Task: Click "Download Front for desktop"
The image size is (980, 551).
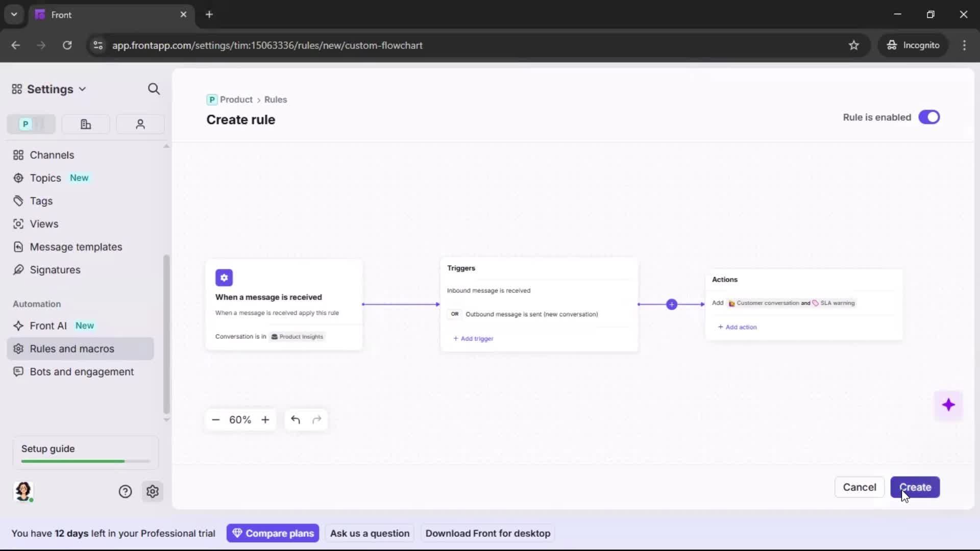Action: (487, 533)
